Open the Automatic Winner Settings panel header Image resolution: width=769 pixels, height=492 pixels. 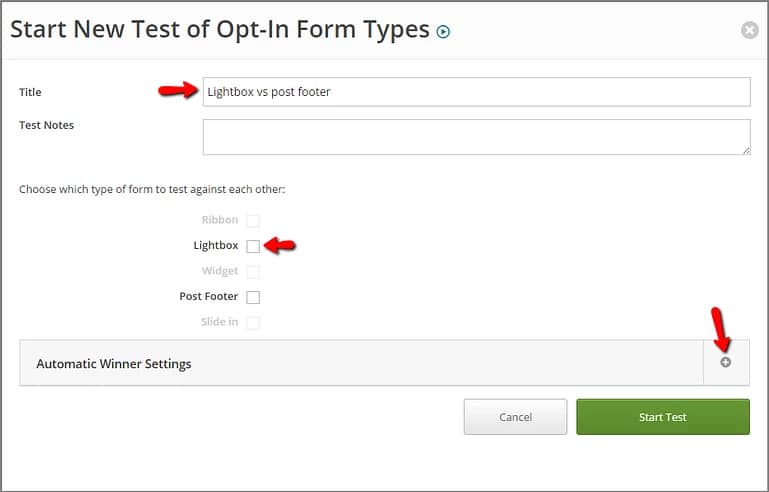coord(361,363)
